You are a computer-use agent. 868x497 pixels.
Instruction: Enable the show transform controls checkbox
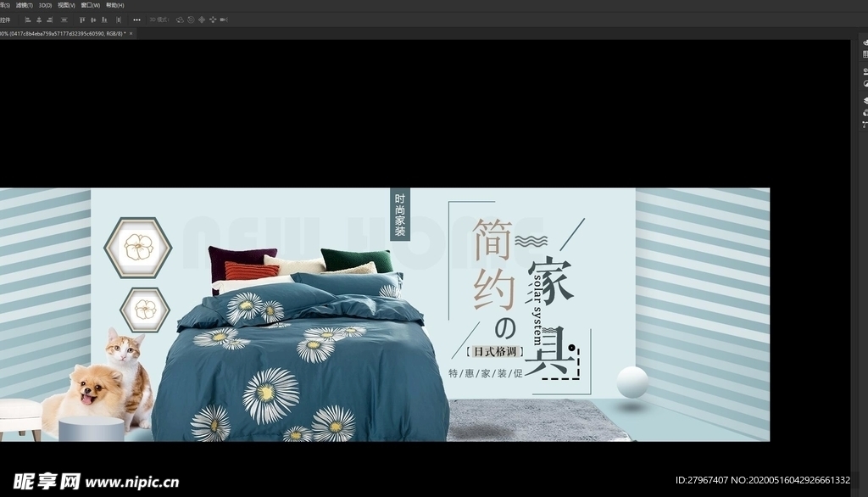[x=7, y=19]
